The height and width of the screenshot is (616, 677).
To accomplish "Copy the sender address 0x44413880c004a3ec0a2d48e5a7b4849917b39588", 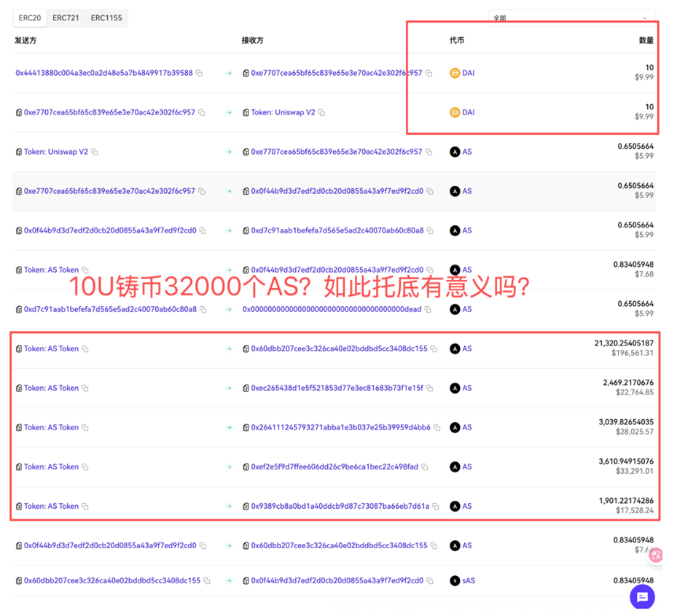I will (x=199, y=74).
